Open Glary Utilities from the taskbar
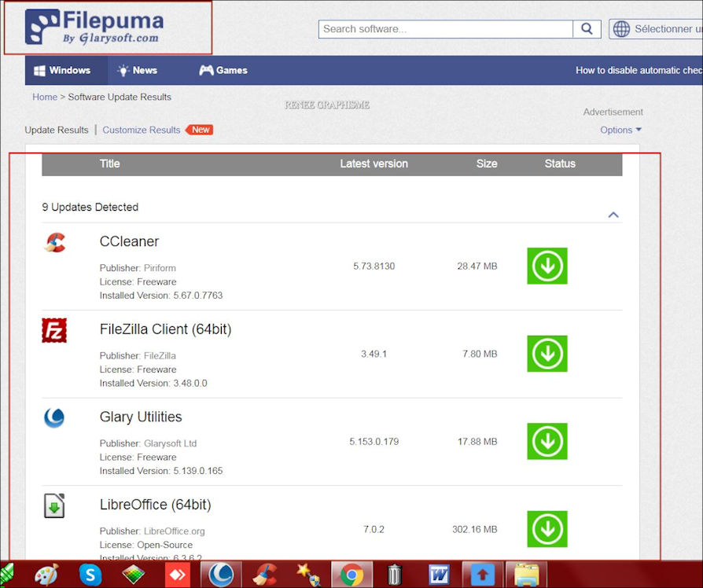Viewport: 703px width, 588px height. [x=222, y=575]
